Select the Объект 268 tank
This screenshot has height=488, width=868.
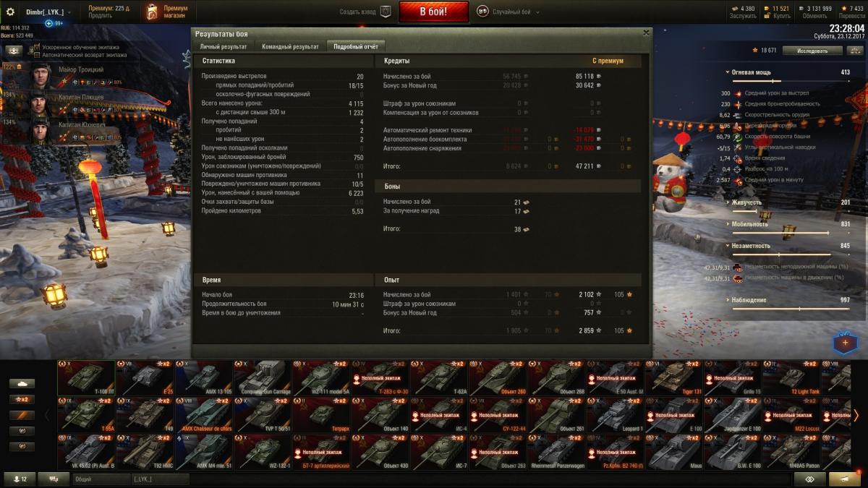click(x=556, y=378)
